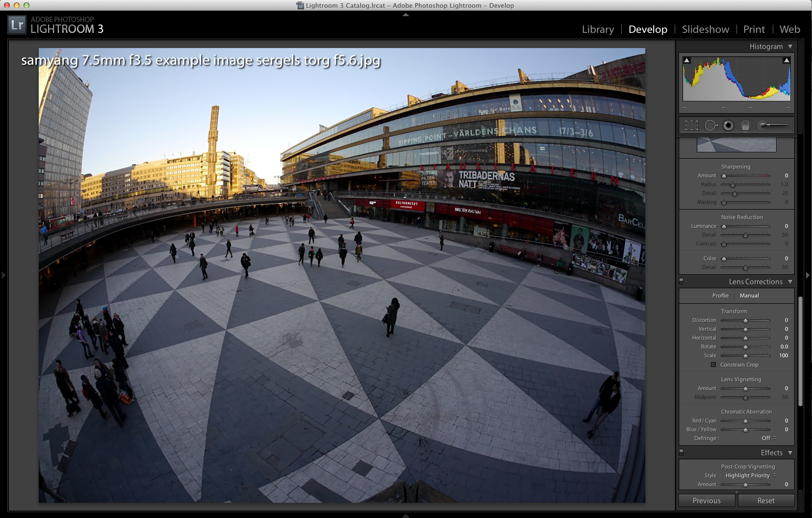Collapse the Histogram panel
812x518 pixels.
pyautogui.click(x=790, y=47)
